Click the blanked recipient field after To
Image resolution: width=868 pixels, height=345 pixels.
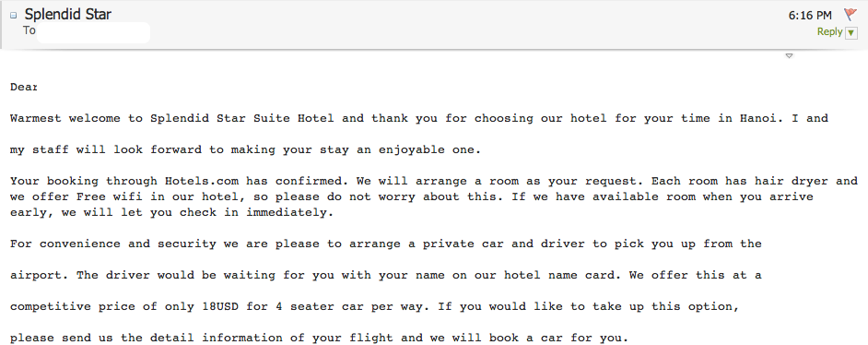pyautogui.click(x=94, y=32)
